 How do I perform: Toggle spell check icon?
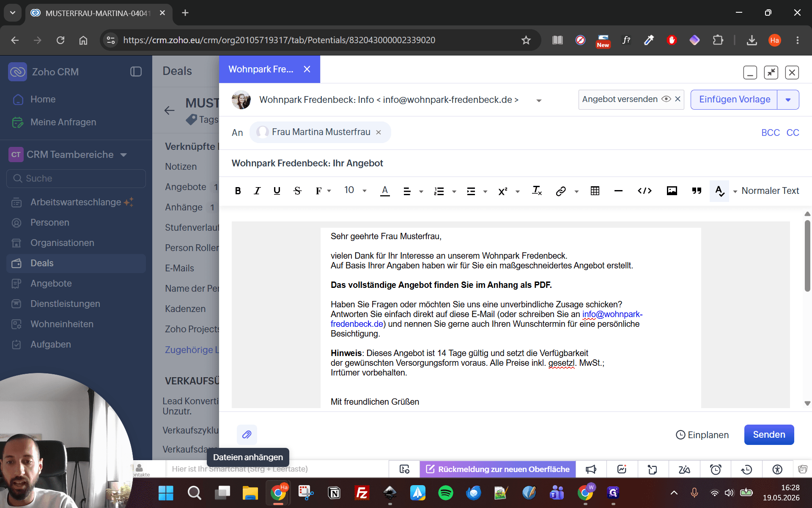(x=719, y=191)
